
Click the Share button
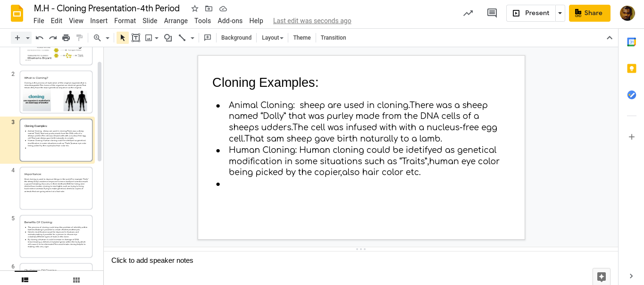[590, 13]
